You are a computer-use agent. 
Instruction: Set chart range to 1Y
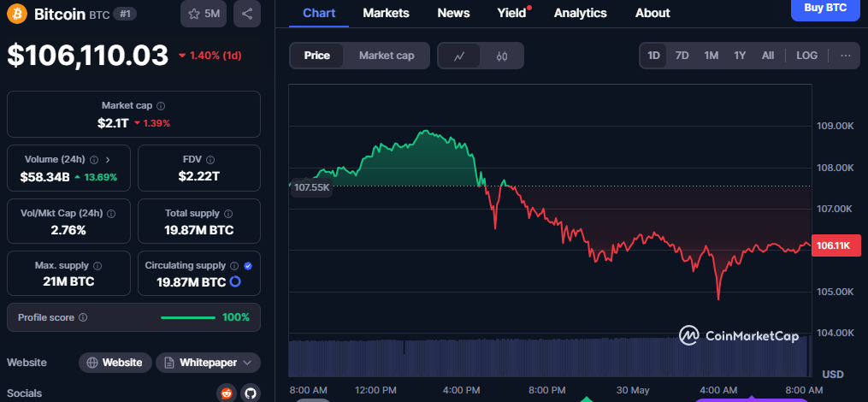740,56
